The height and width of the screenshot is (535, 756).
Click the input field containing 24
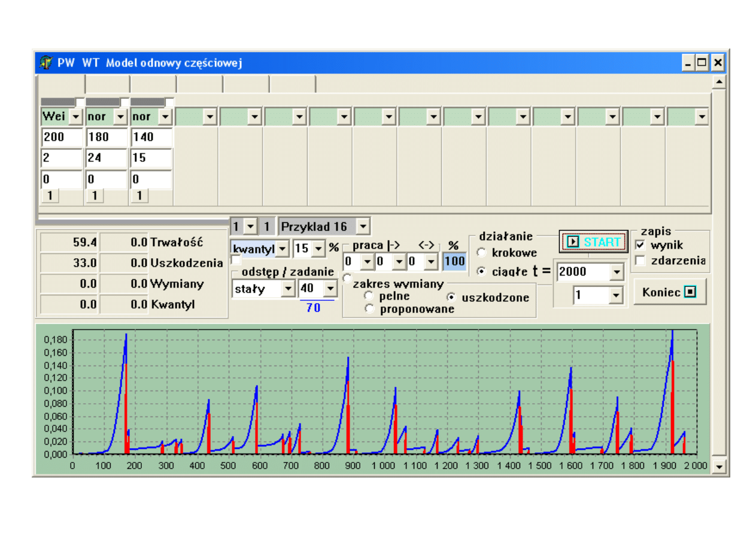click(x=107, y=158)
